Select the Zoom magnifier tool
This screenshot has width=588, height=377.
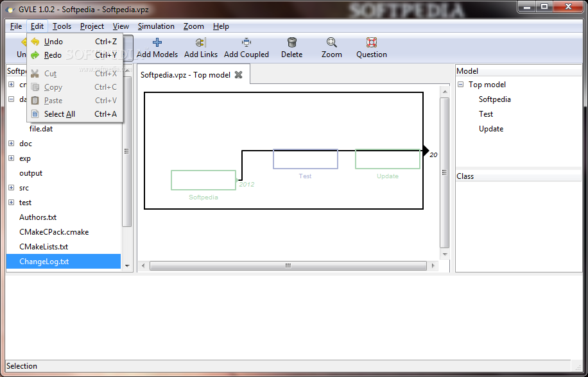[331, 47]
